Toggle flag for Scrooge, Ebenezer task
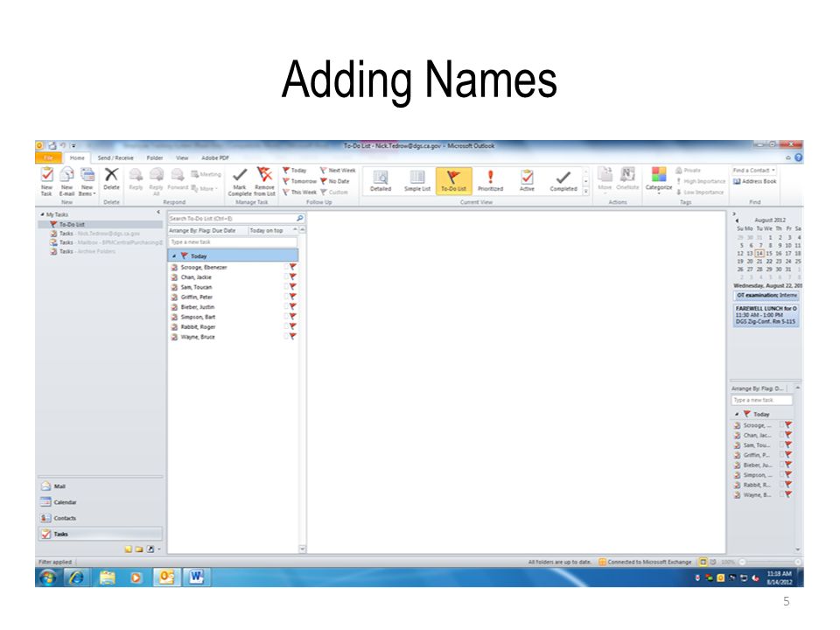The height and width of the screenshot is (630, 840). point(292,267)
